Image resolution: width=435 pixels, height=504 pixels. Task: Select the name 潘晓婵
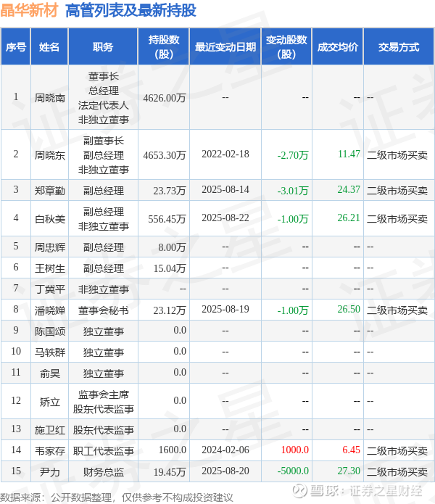50,310
